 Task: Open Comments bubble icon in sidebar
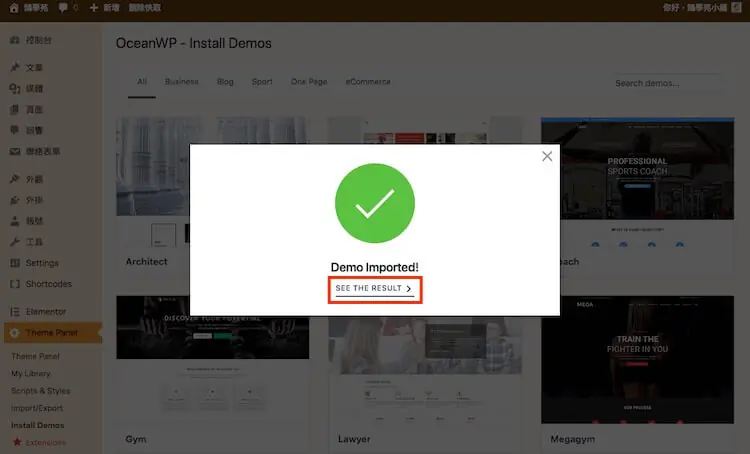15,130
